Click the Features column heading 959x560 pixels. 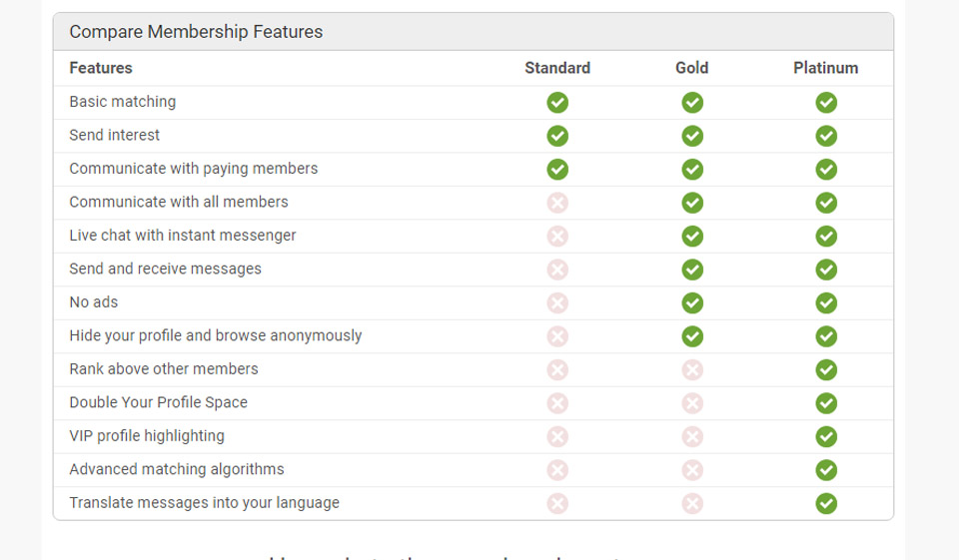coord(101,68)
